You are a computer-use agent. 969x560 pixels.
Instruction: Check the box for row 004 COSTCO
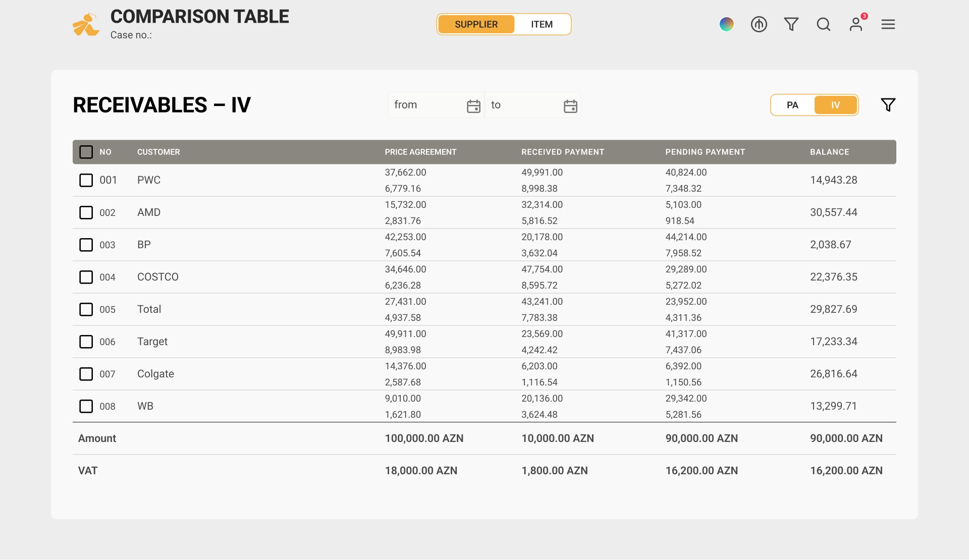[x=86, y=277]
